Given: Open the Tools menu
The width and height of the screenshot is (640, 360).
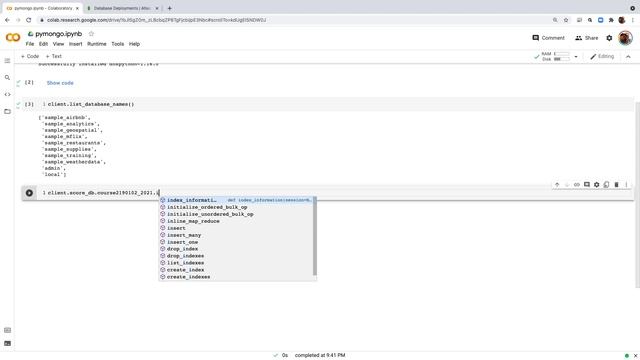Looking at the screenshot, I should [118, 44].
